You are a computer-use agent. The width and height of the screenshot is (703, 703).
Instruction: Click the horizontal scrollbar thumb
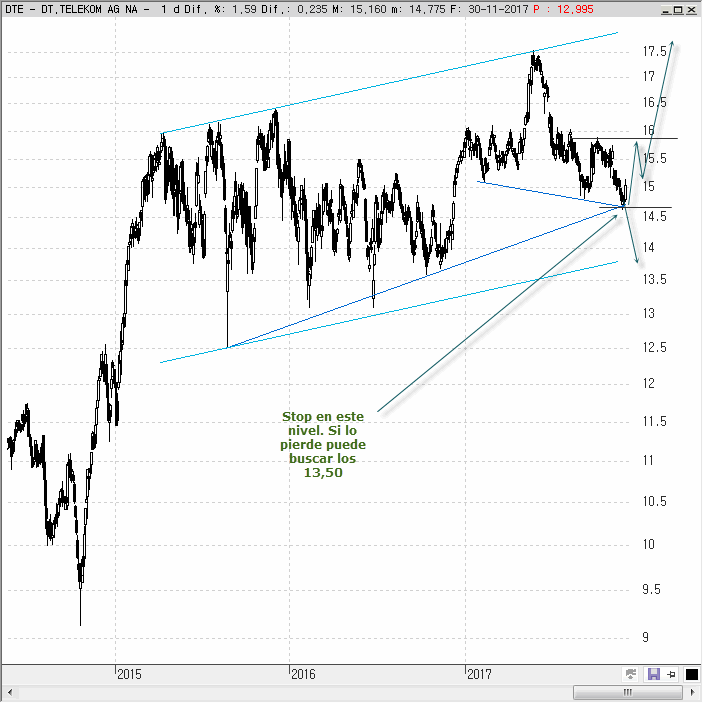[x=628, y=692]
